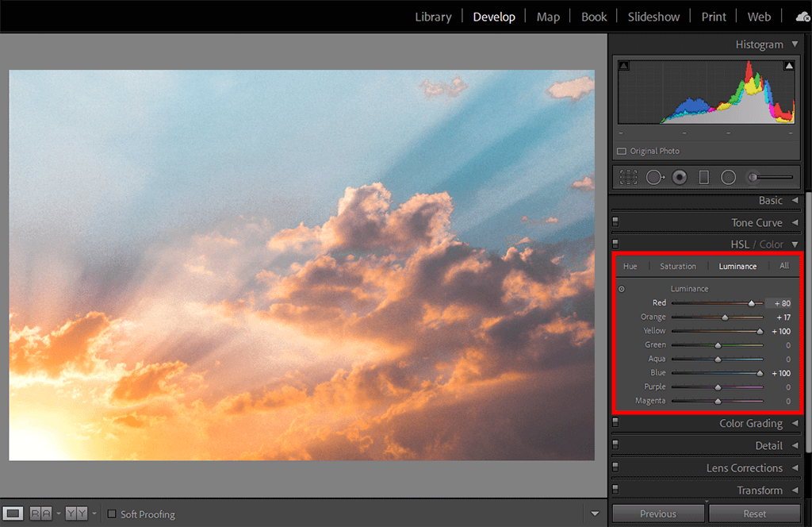812x527 pixels.
Task: Activate the Luminance targeted adjustment tool
Action: click(x=622, y=289)
